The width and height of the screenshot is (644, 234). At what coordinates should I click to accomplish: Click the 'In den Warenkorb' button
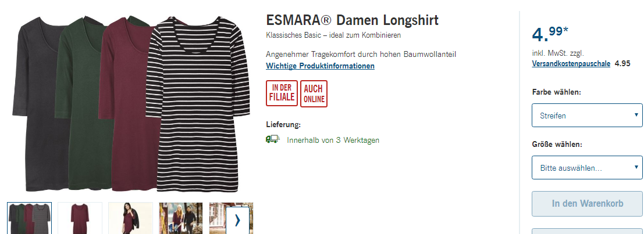point(588,204)
